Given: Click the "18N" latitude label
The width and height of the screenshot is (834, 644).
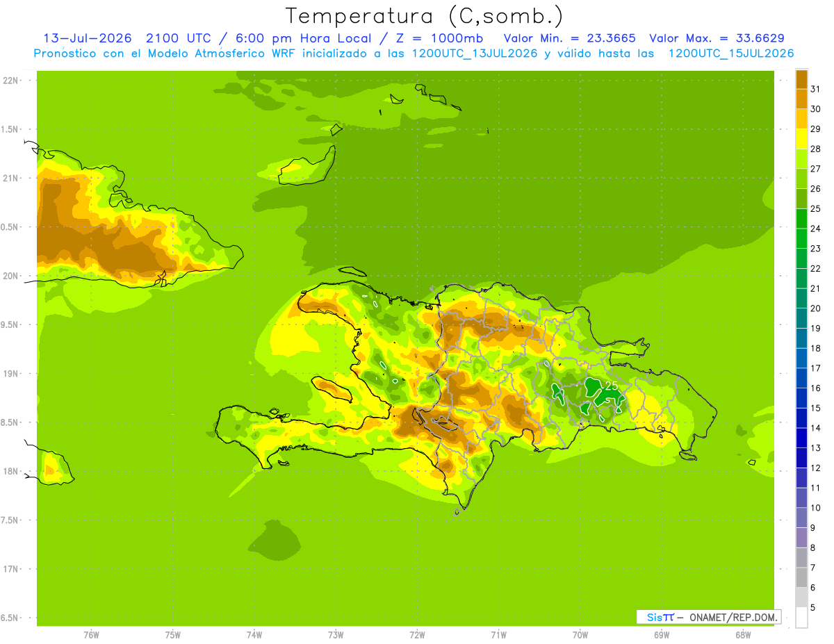Looking at the screenshot, I should [10, 472].
